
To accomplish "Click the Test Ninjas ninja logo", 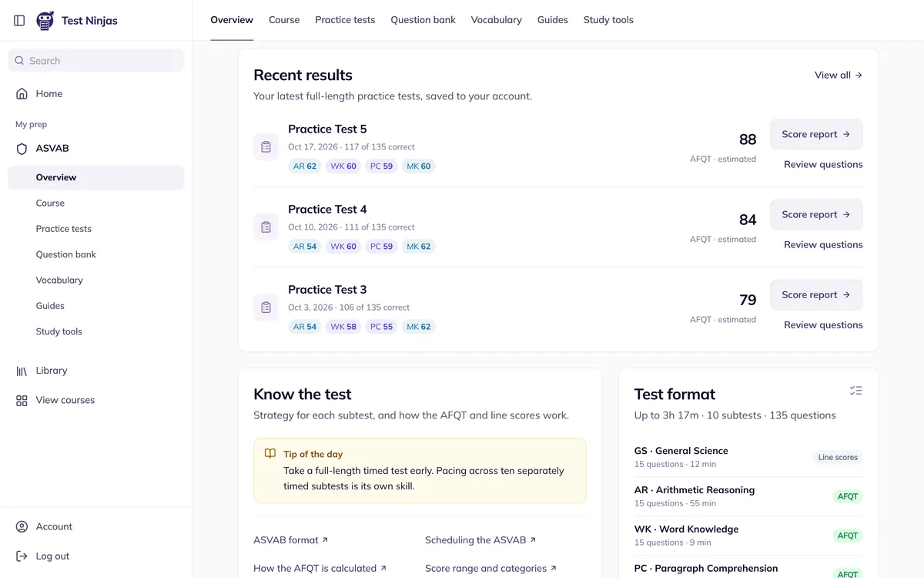I will pyautogui.click(x=45, y=21).
